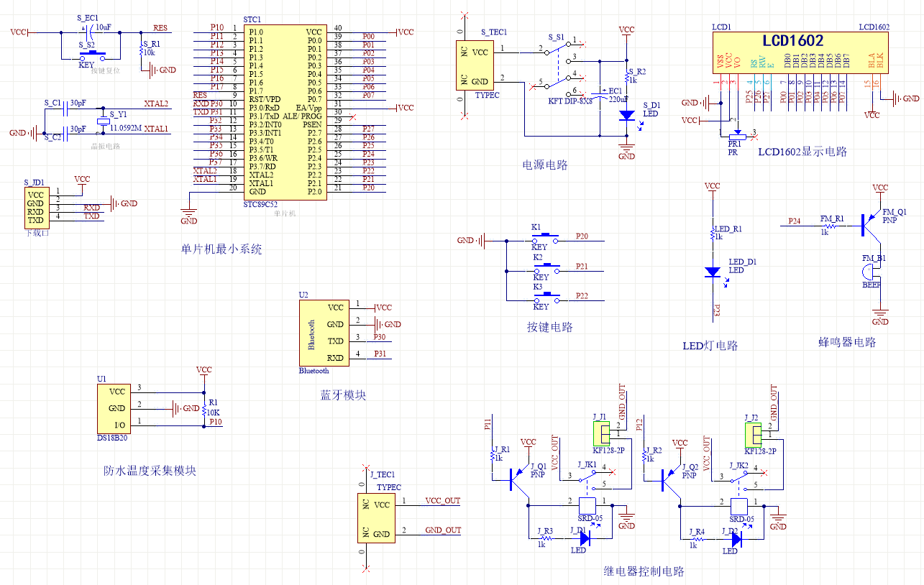
Task: Click the green J_J2 KF128-2P terminal
Action: (751, 435)
